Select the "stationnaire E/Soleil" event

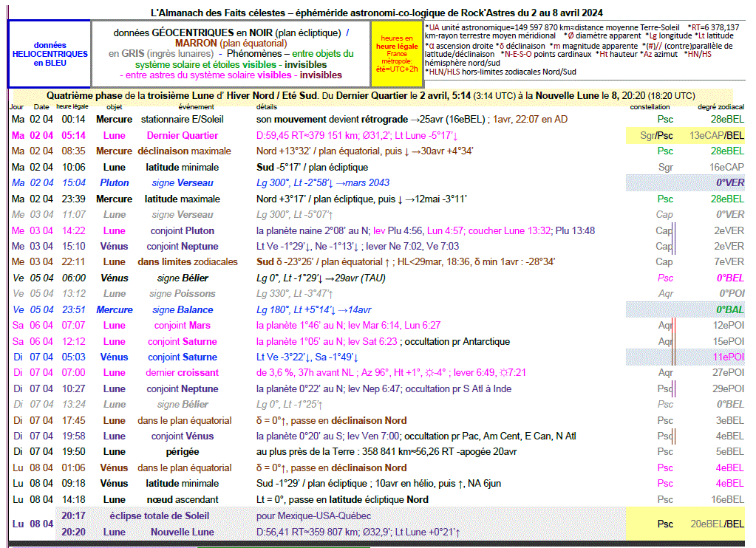coord(183,119)
